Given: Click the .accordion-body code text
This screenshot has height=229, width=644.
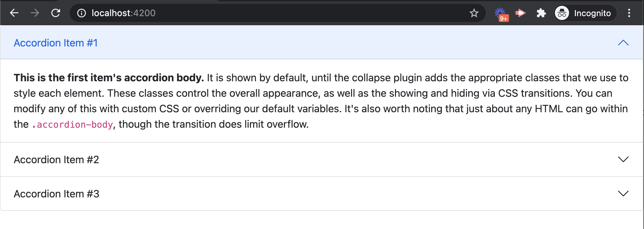Looking at the screenshot, I should tap(72, 124).
